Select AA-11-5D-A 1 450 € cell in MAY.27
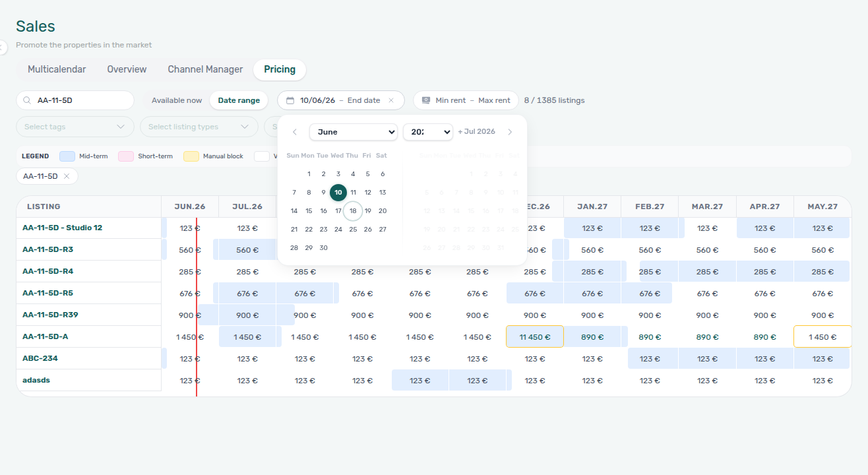The height and width of the screenshot is (475, 868). 822,336
